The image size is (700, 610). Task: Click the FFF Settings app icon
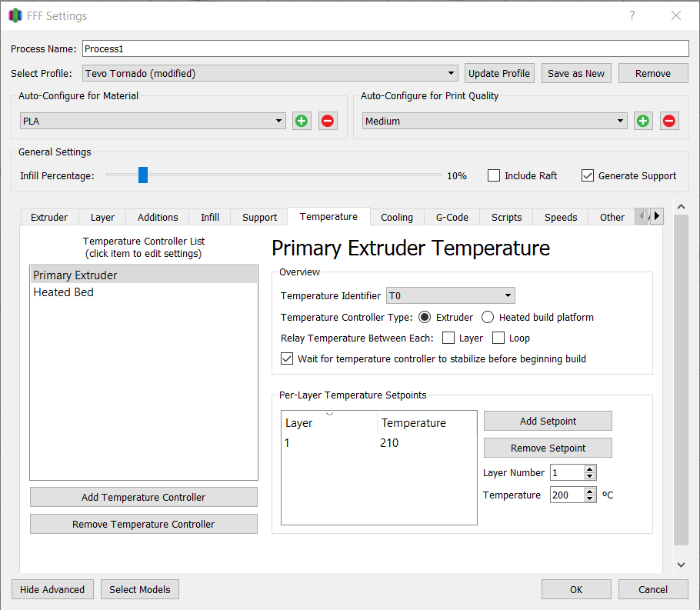point(15,15)
